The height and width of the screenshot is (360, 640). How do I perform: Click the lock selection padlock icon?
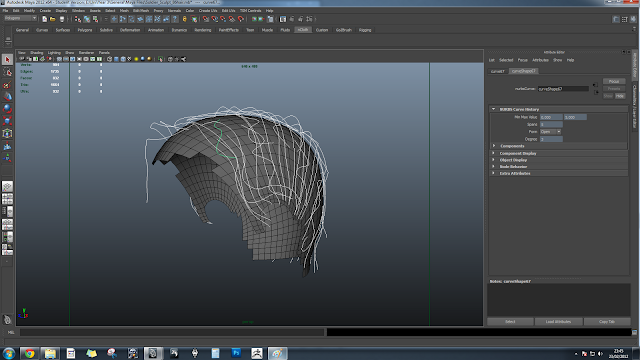pyautogui.click(x=184, y=19)
